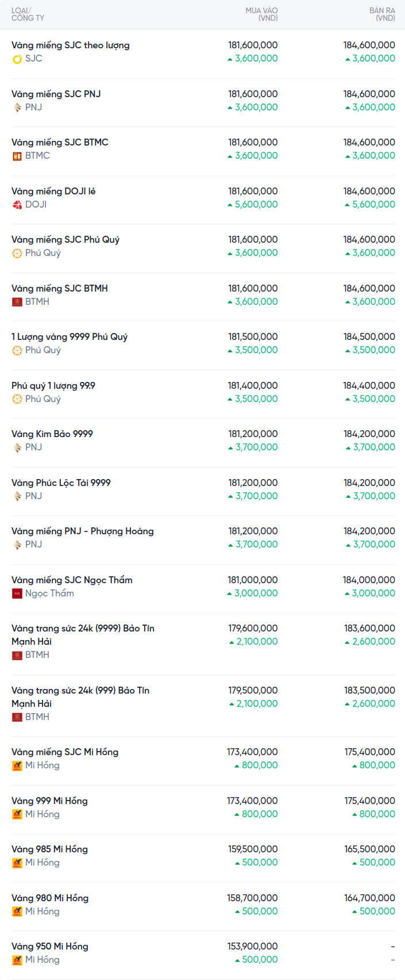Click Phú Quý logo under Vàng miếng SJC Phú Quý

(17, 253)
